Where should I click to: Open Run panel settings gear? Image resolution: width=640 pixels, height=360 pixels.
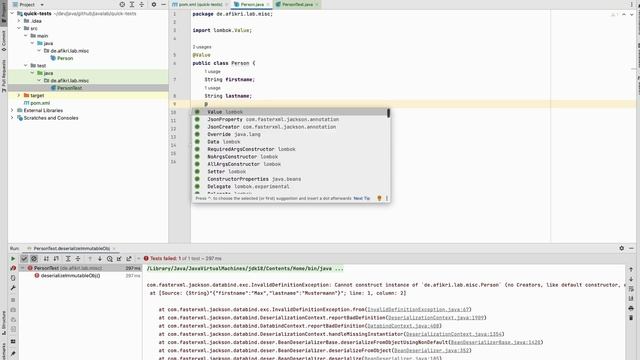pyautogui.click(x=622, y=248)
